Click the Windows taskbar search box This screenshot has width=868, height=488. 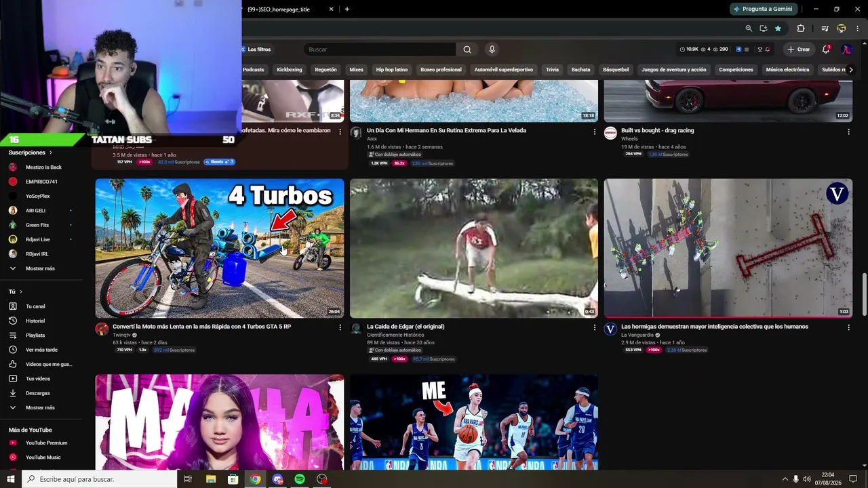[99, 479]
